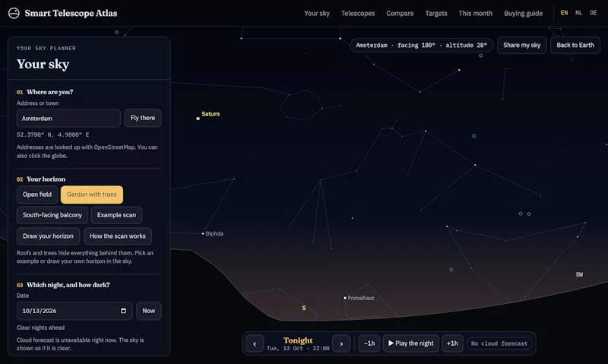
Task: Select the Open field horizon preset
Action: [37, 195]
